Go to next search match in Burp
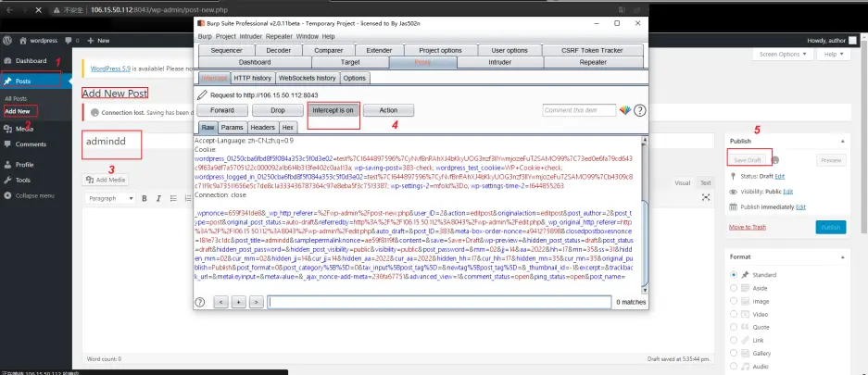The height and width of the screenshot is (375, 868). (257, 302)
